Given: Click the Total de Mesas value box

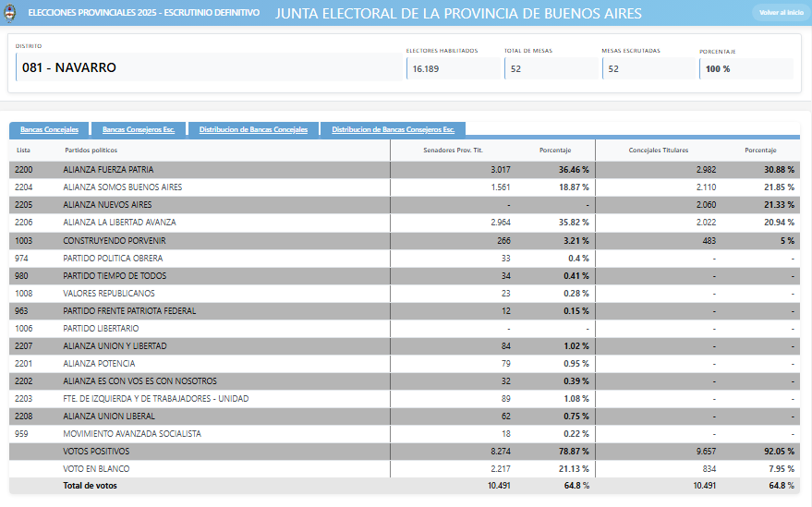Looking at the screenshot, I should [551, 68].
